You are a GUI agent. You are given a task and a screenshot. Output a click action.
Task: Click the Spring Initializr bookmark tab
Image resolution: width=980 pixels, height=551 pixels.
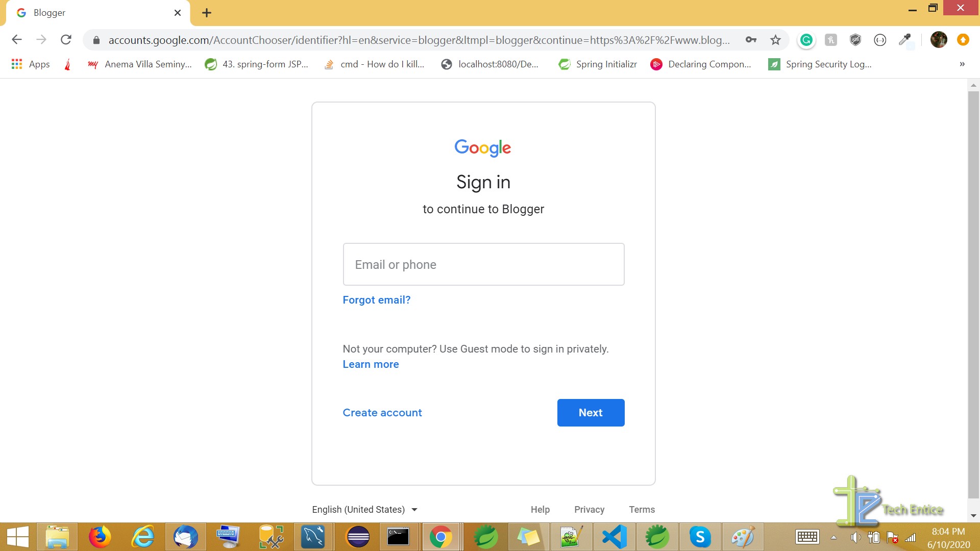point(606,64)
